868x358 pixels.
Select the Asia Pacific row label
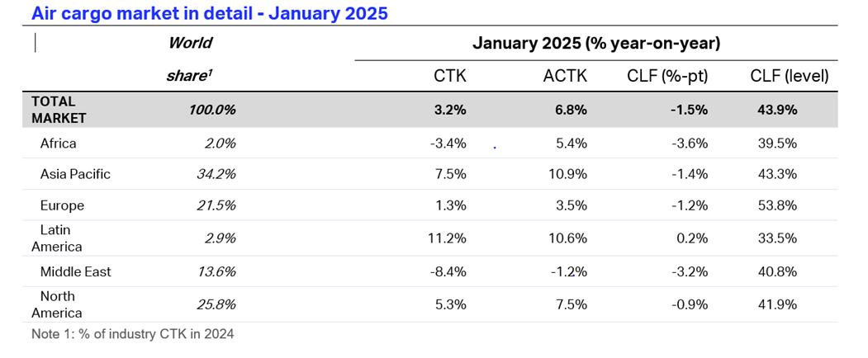pos(75,174)
